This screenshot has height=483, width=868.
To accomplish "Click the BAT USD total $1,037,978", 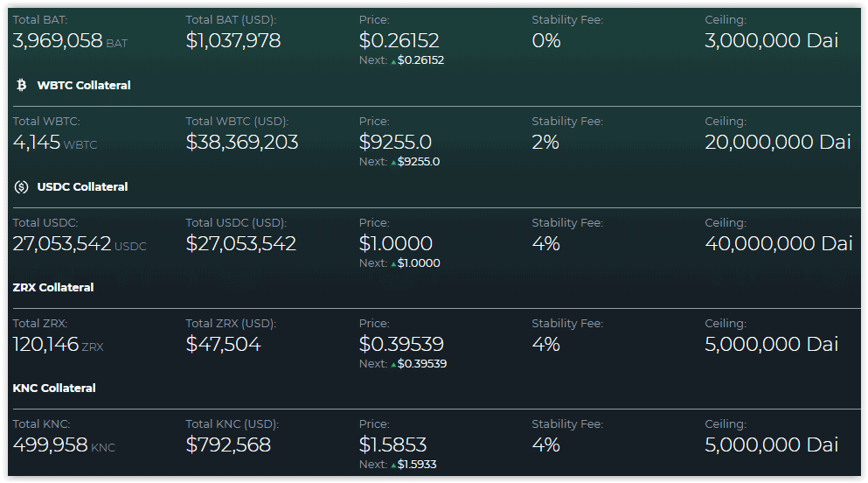I will click(x=233, y=40).
